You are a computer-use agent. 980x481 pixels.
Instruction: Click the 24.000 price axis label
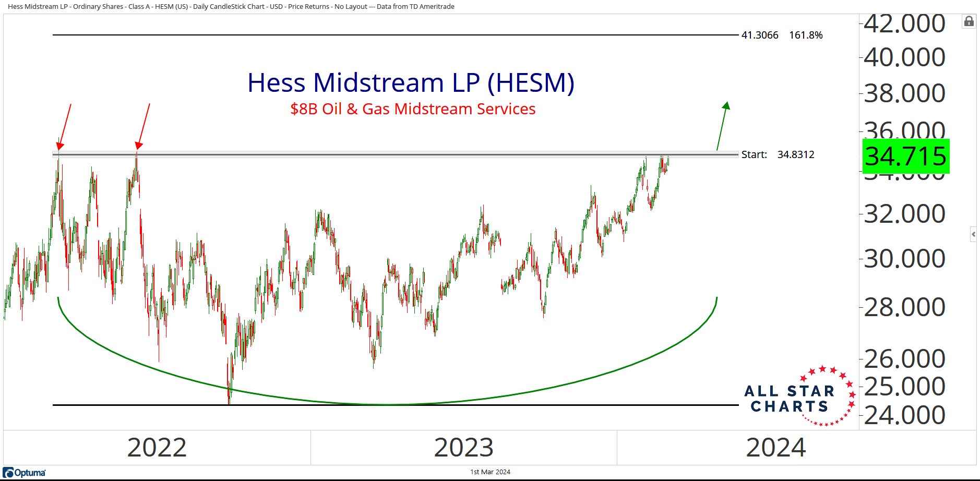pyautogui.click(x=904, y=415)
